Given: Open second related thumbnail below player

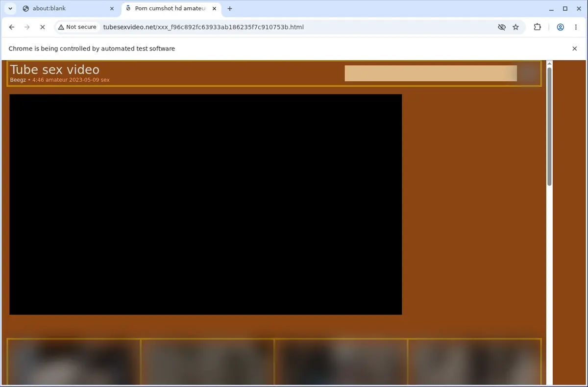Looking at the screenshot, I should coord(207,362).
